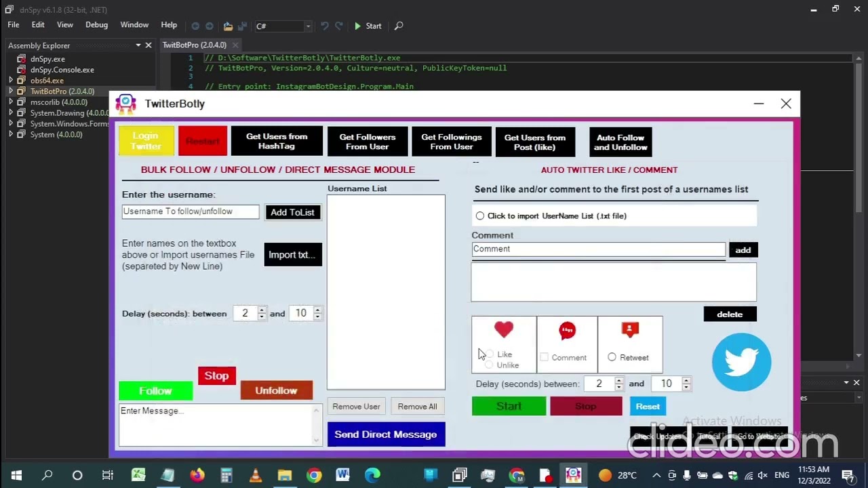Open dnSpy Debug menu

pyautogui.click(x=96, y=25)
